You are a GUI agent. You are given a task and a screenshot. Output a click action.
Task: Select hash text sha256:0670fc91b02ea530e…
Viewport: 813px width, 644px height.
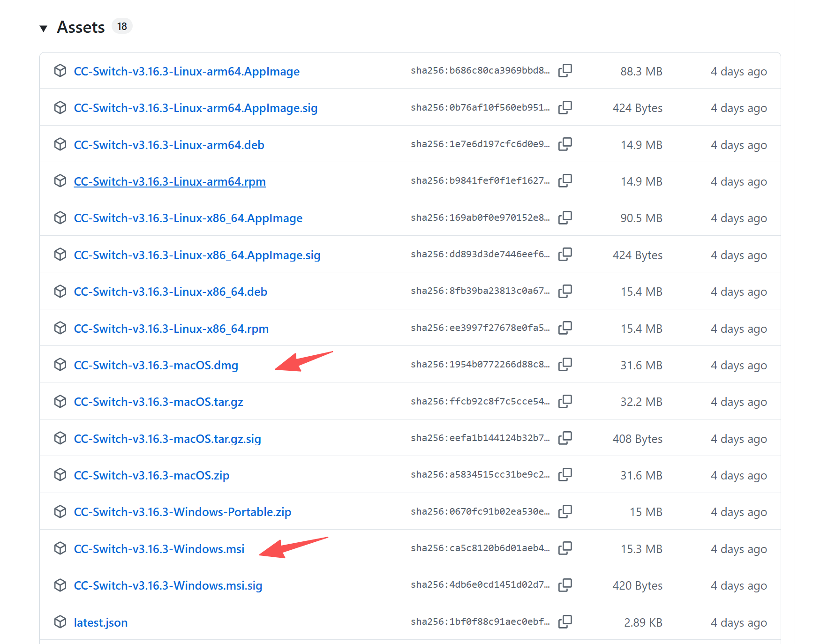[x=480, y=511]
